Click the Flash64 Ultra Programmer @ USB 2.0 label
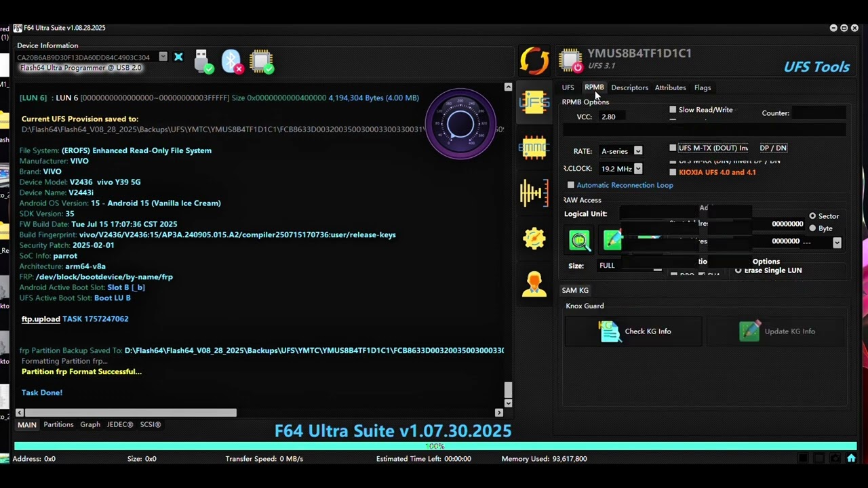Screen dimensions: 868x488 81,68
